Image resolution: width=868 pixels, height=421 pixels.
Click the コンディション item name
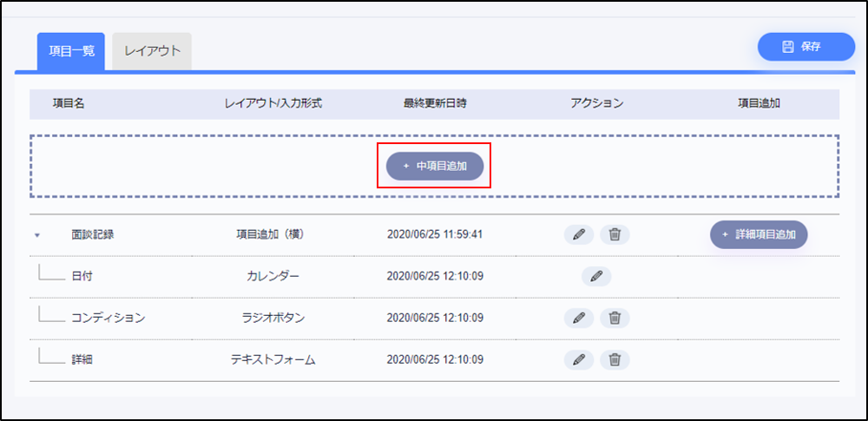[x=108, y=318]
